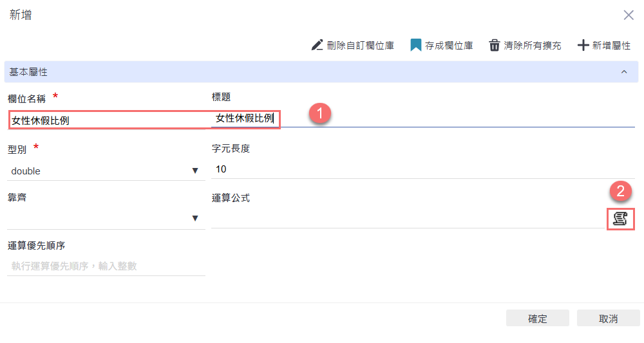Open the formula editor scroll icon

pos(620,219)
